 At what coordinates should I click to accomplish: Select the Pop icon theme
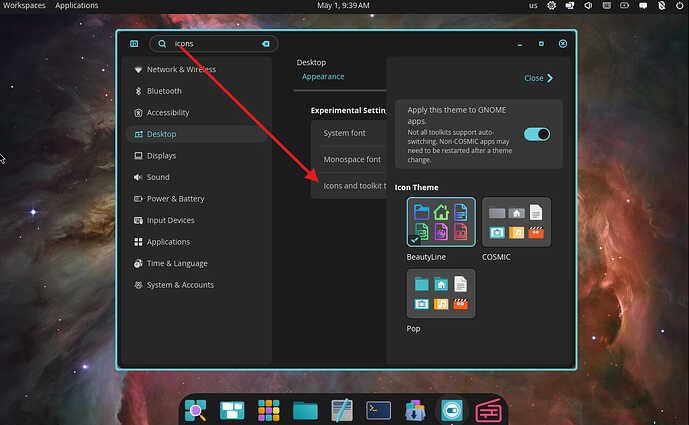click(441, 294)
